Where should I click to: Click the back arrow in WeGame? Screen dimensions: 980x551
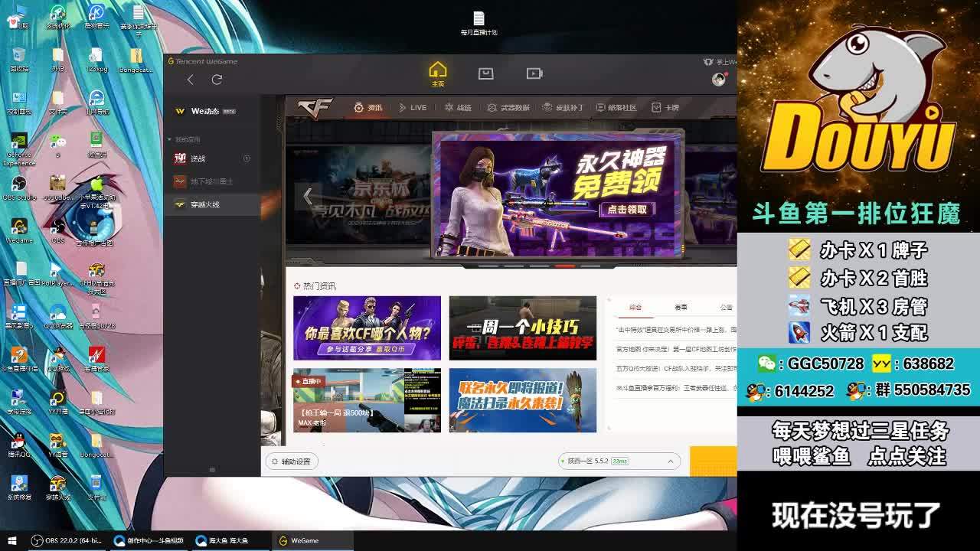(x=191, y=80)
